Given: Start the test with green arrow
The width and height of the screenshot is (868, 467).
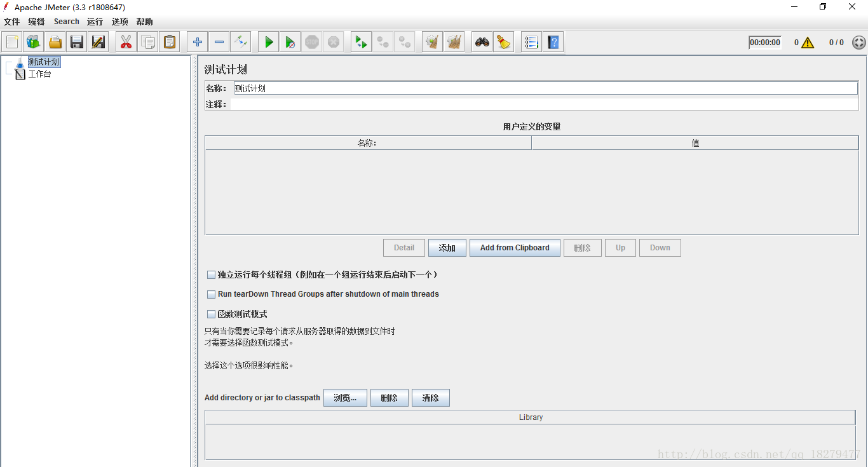Looking at the screenshot, I should pos(269,42).
